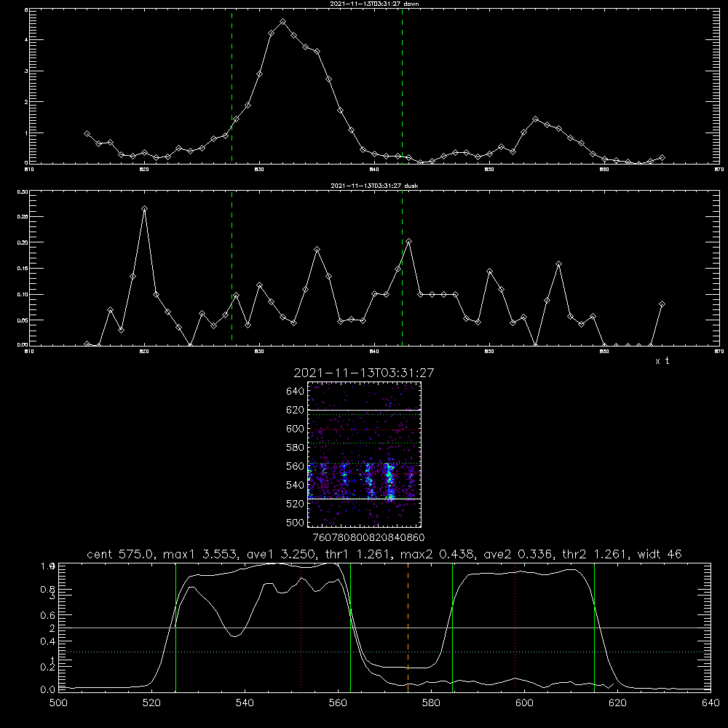728x728 pixels.
Task: Click green vertical line at 525 in profile plot
Action: pos(175,628)
